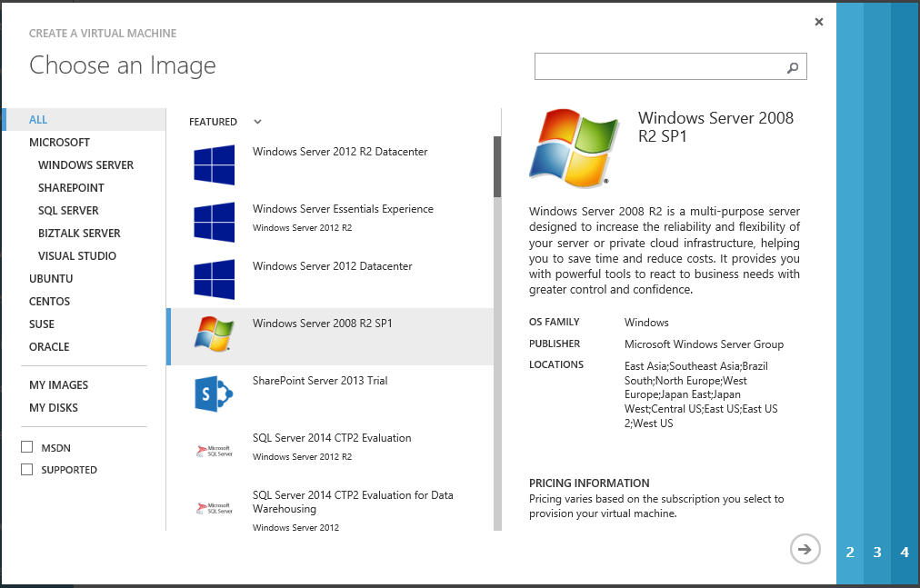
Task: Go to wizard step 3
Action: pos(877,552)
